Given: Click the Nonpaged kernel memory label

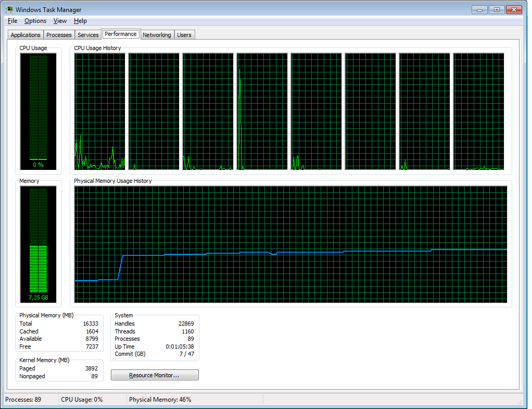Looking at the screenshot, I should click(32, 376).
